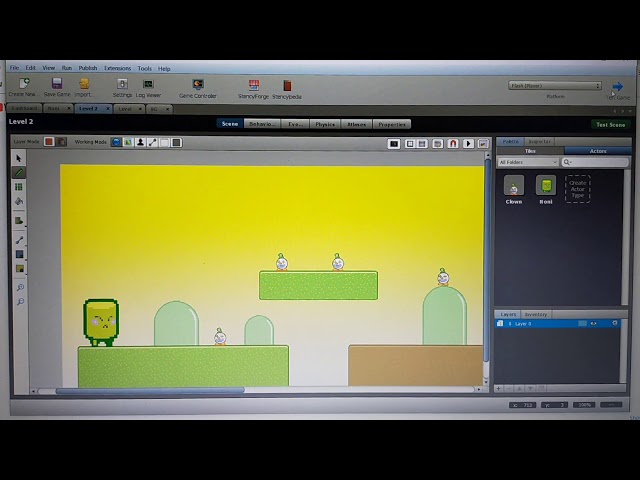The height and width of the screenshot is (480, 640).
Task: Toggle the red Layer Mode button
Action: coord(49,142)
